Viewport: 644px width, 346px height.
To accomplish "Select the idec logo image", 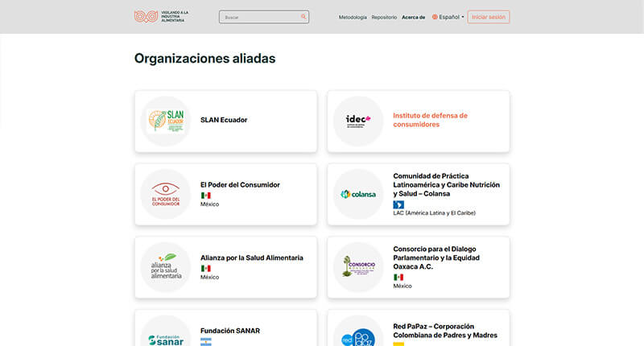I will [358, 121].
